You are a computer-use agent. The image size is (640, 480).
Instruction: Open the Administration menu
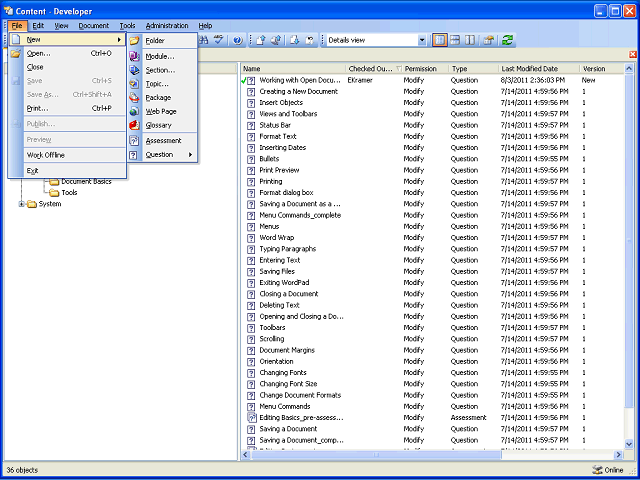coord(167,25)
